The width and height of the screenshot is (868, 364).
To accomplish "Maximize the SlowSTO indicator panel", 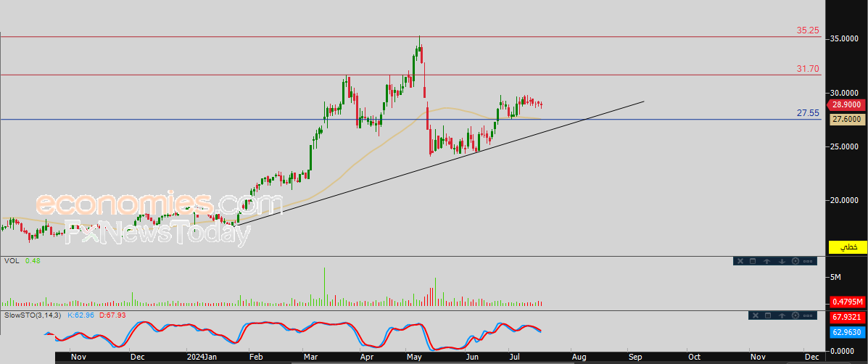I will pyautogui.click(x=768, y=315).
